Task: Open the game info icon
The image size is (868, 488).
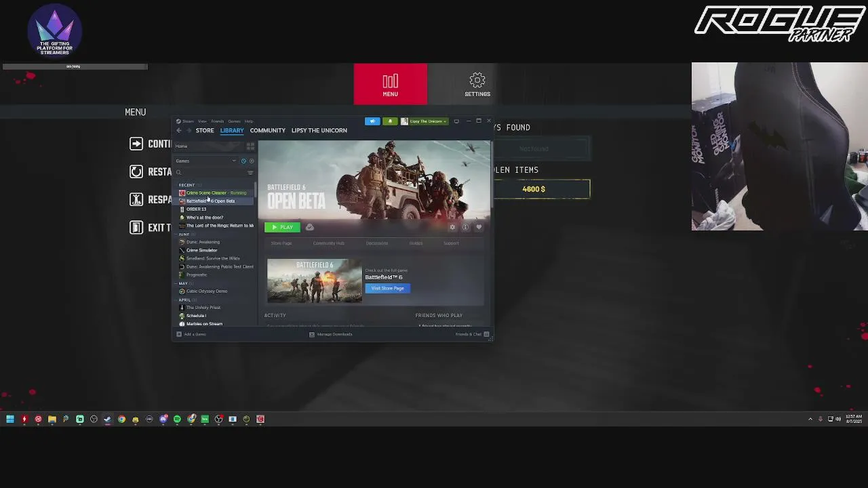Action: 465,227
